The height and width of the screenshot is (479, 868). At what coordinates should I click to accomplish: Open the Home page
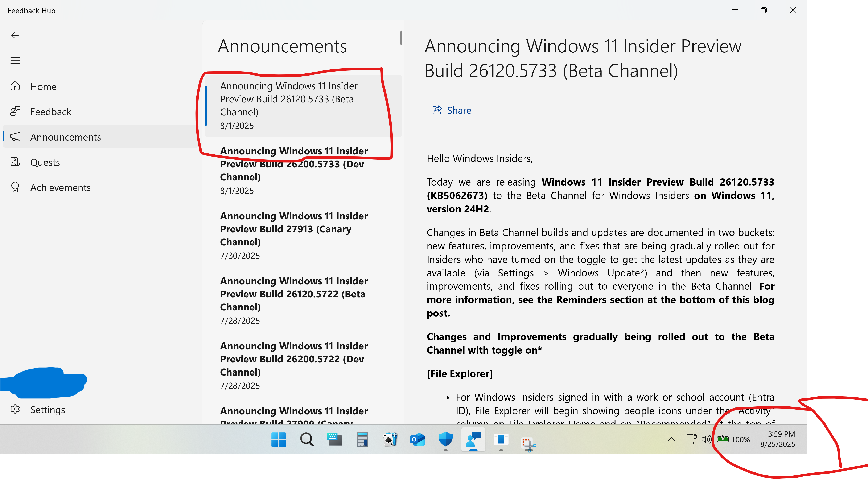(x=43, y=87)
